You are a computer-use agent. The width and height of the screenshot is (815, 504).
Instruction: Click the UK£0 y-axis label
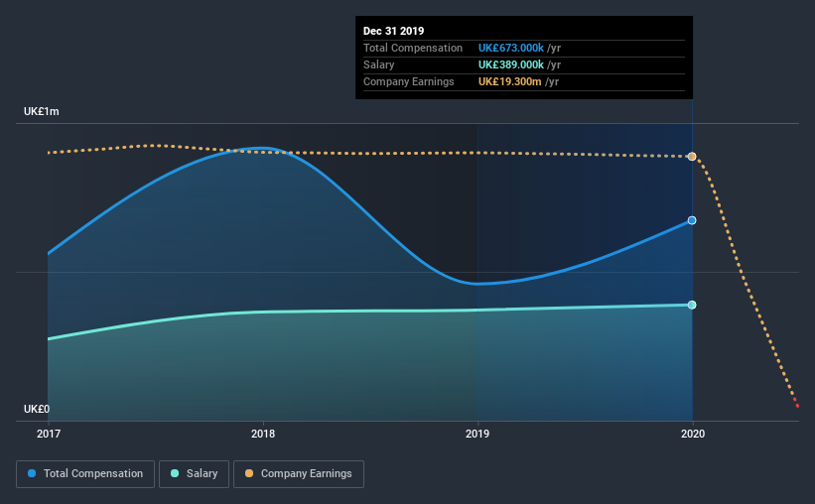[x=37, y=410]
